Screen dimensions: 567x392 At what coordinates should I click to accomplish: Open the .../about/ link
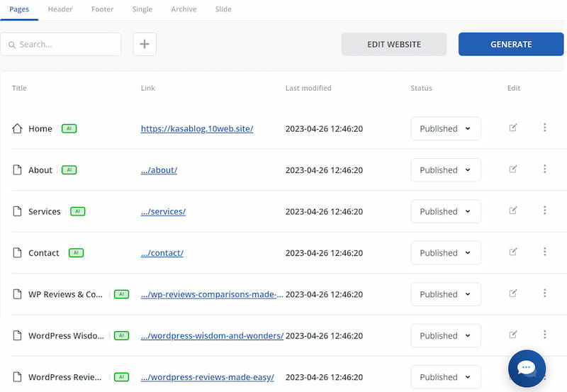159,170
